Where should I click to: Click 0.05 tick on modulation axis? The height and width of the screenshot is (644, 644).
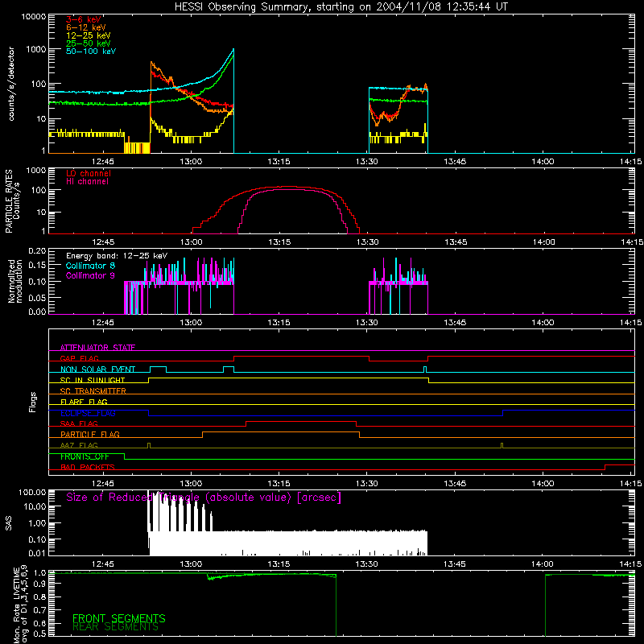click(x=37, y=297)
